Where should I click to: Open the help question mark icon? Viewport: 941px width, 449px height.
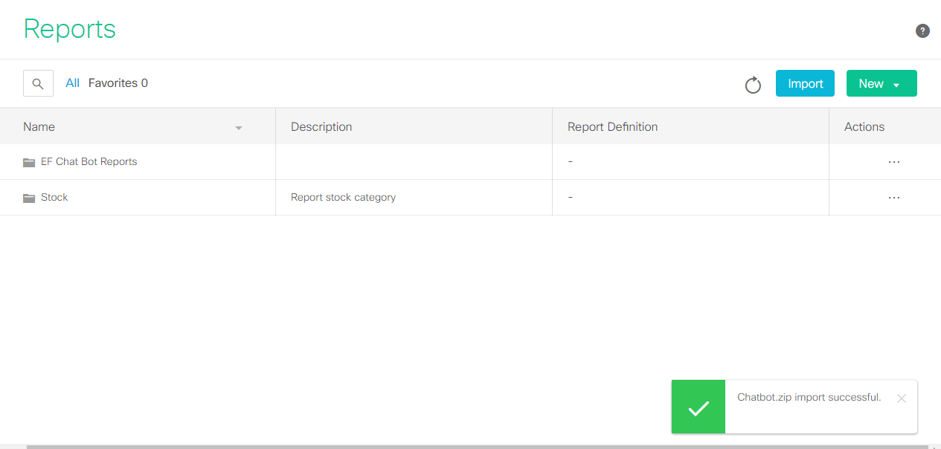[922, 31]
